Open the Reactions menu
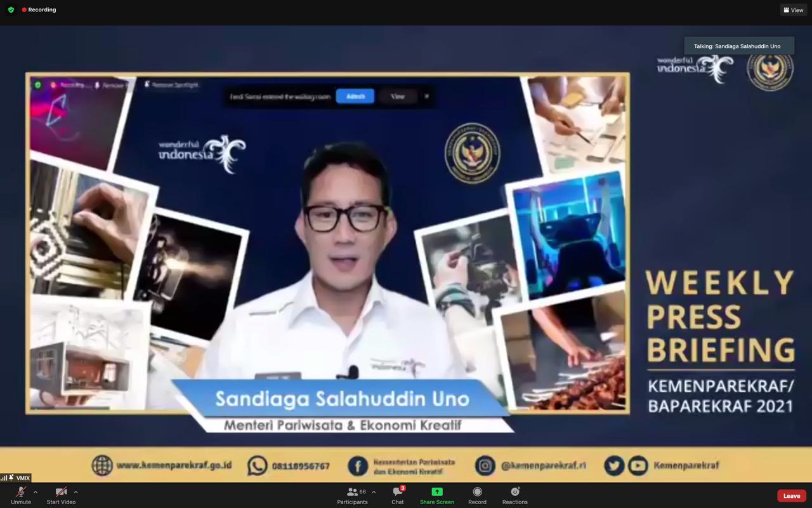 point(515,492)
